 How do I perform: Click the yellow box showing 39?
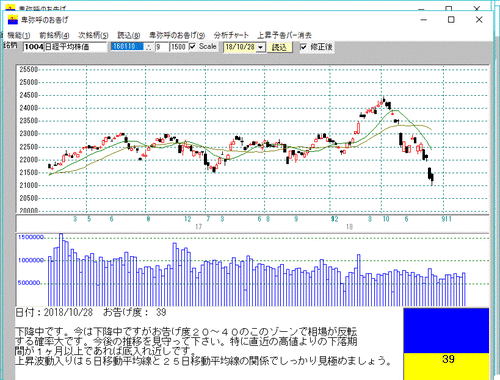(446, 366)
